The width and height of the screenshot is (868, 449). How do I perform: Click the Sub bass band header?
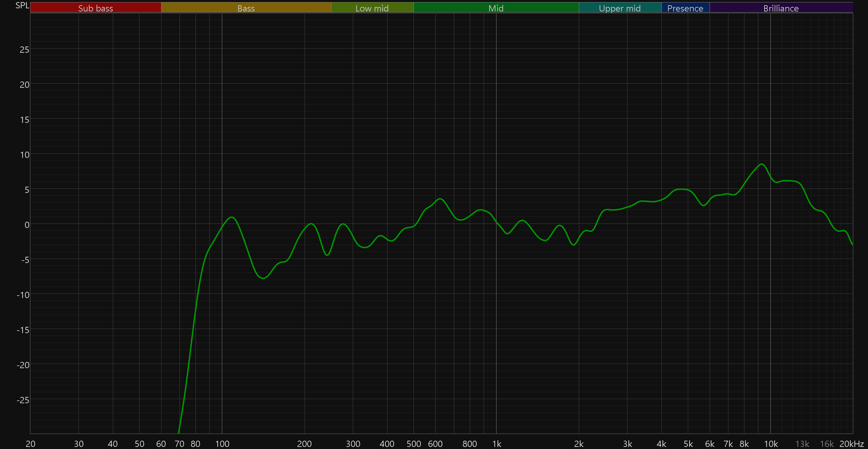tap(95, 8)
